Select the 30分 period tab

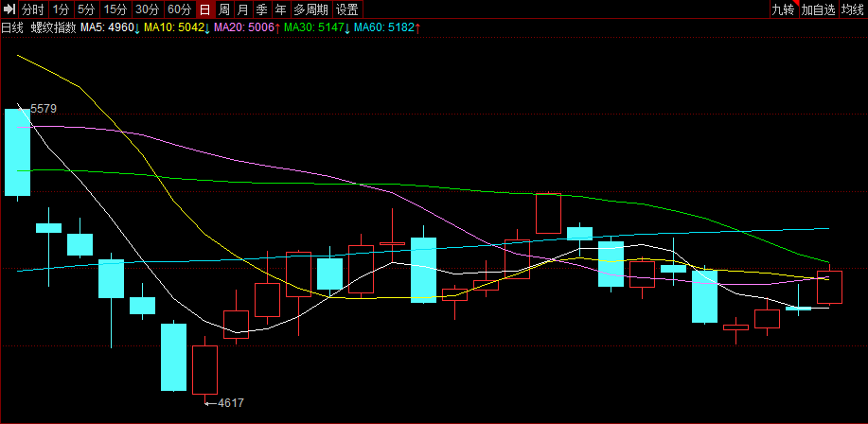point(148,9)
